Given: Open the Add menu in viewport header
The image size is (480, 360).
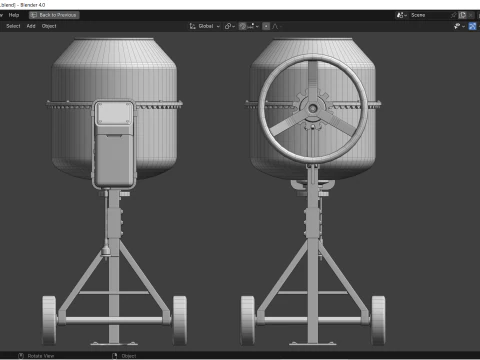Looking at the screenshot, I should pos(31,26).
